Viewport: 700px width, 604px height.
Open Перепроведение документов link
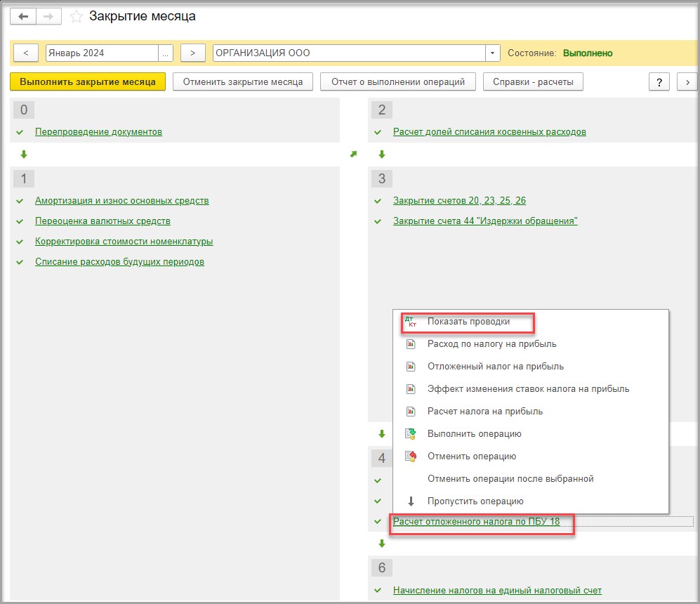click(x=99, y=132)
